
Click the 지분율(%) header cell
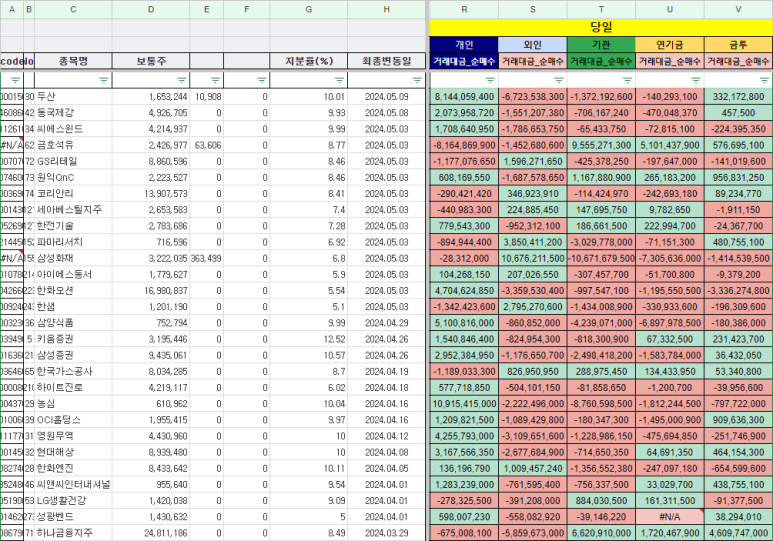309,61
